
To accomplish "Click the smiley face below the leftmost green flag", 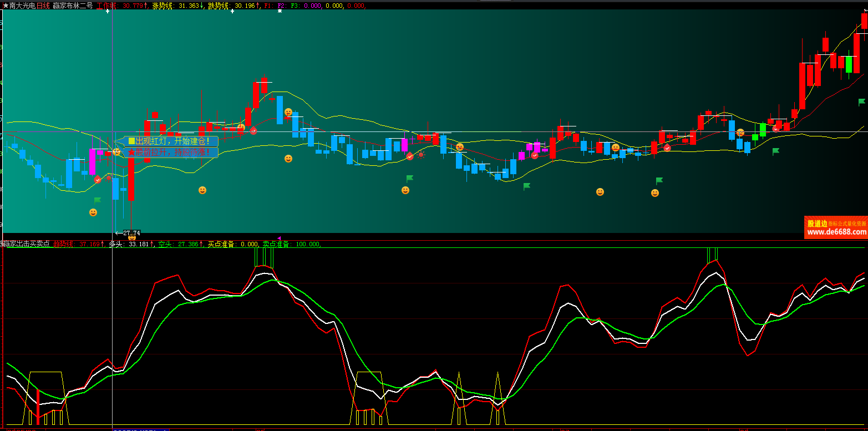I will click(x=93, y=212).
